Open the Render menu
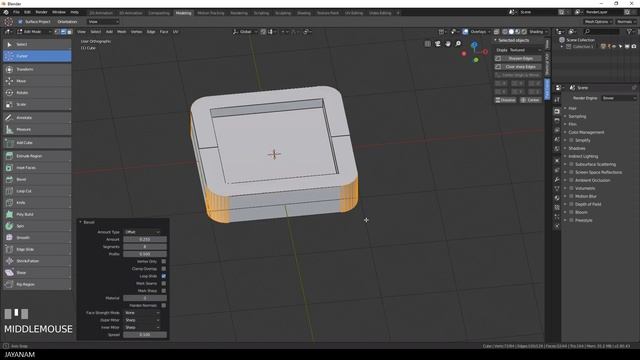The height and width of the screenshot is (360, 640). click(x=41, y=13)
